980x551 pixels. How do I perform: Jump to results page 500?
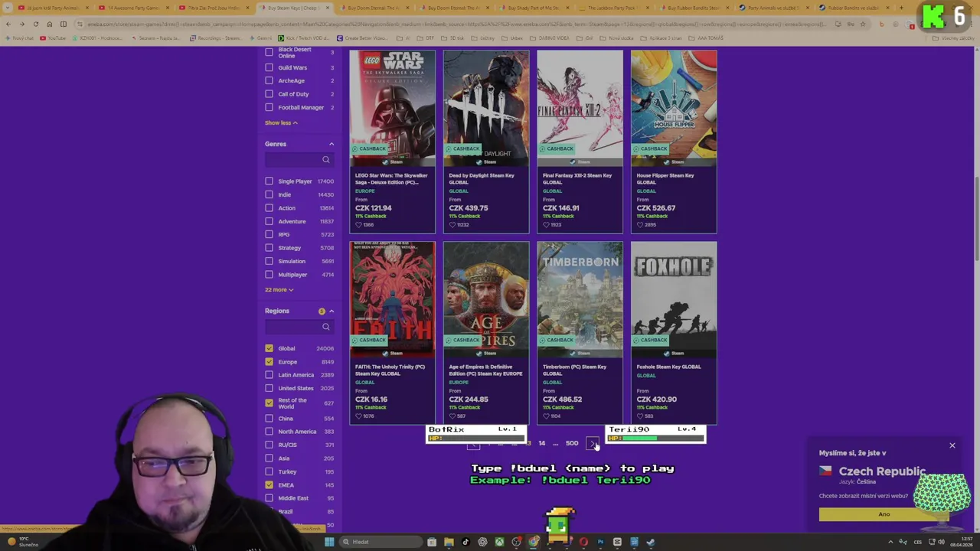(x=572, y=443)
